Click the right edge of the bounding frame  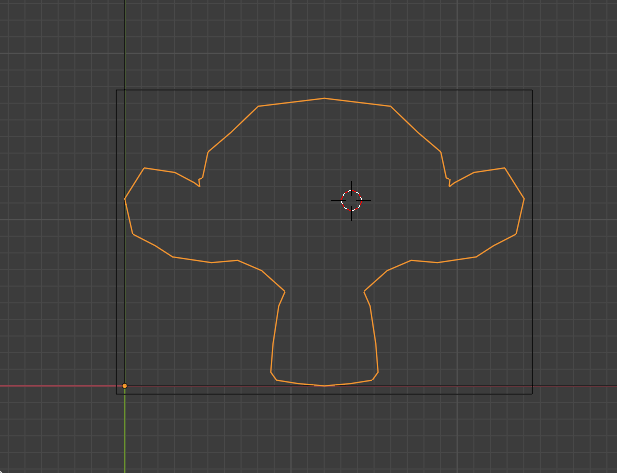pos(532,240)
